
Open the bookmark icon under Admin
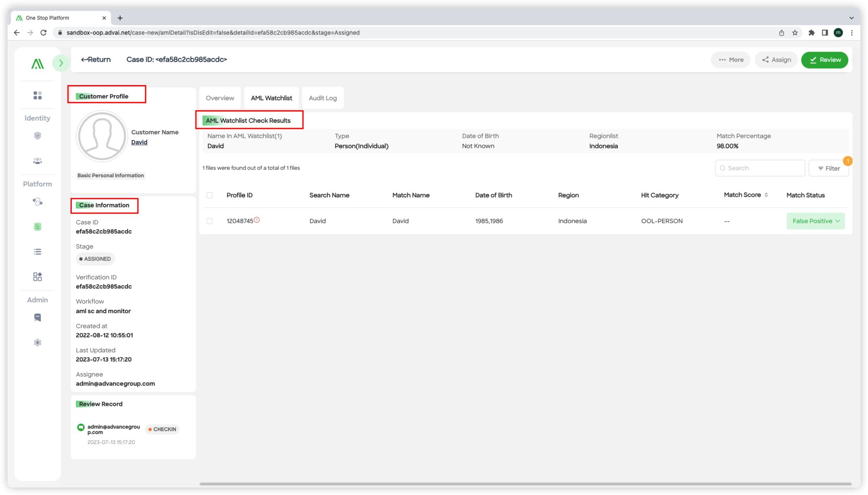pyautogui.click(x=38, y=317)
